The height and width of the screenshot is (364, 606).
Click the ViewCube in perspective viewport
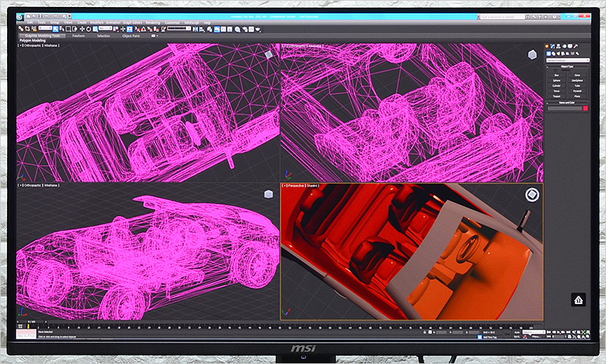[533, 194]
